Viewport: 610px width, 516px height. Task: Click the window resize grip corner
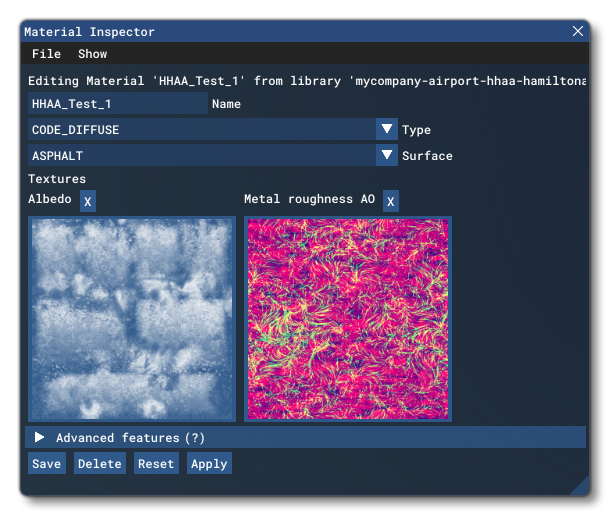click(582, 488)
